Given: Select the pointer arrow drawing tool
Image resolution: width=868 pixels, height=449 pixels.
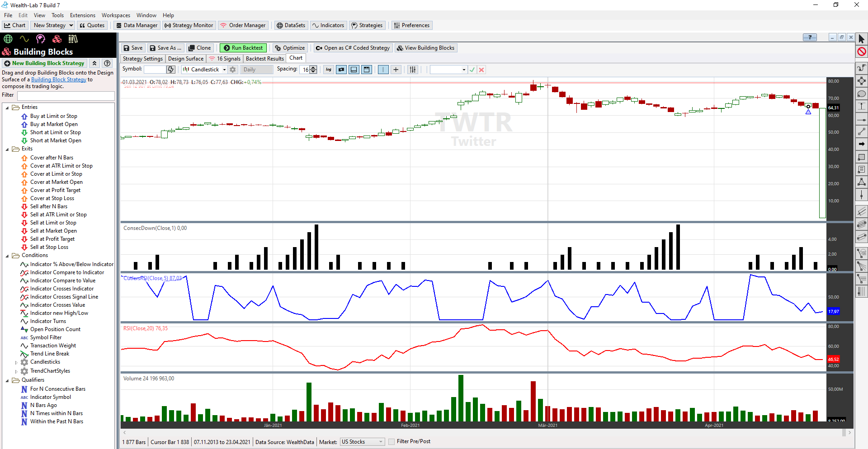Looking at the screenshot, I should click(x=862, y=39).
